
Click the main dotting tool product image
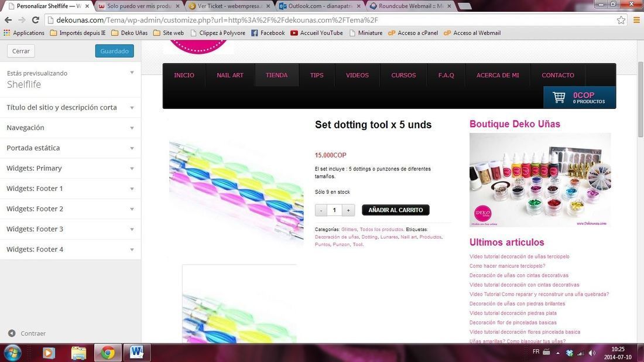coord(236,190)
